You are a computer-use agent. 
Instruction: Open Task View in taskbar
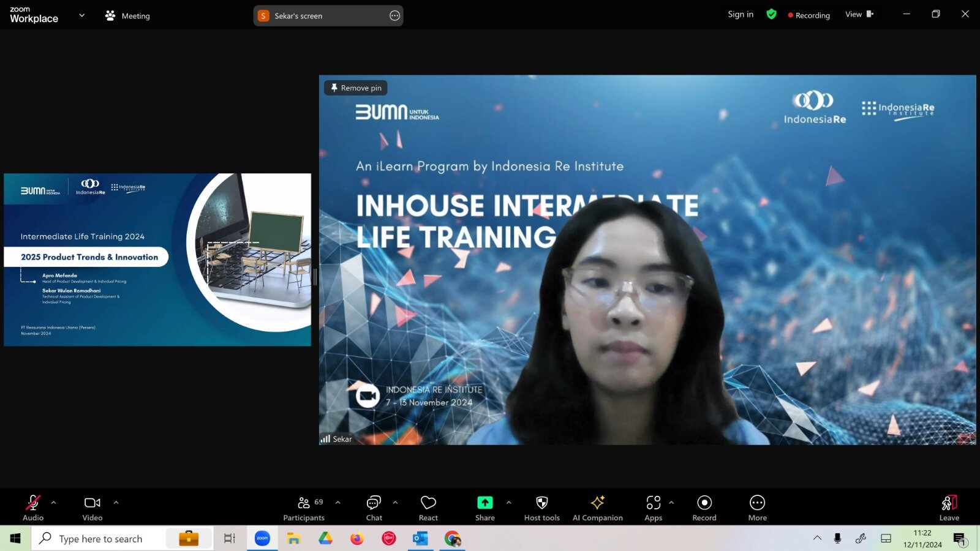[230, 539]
